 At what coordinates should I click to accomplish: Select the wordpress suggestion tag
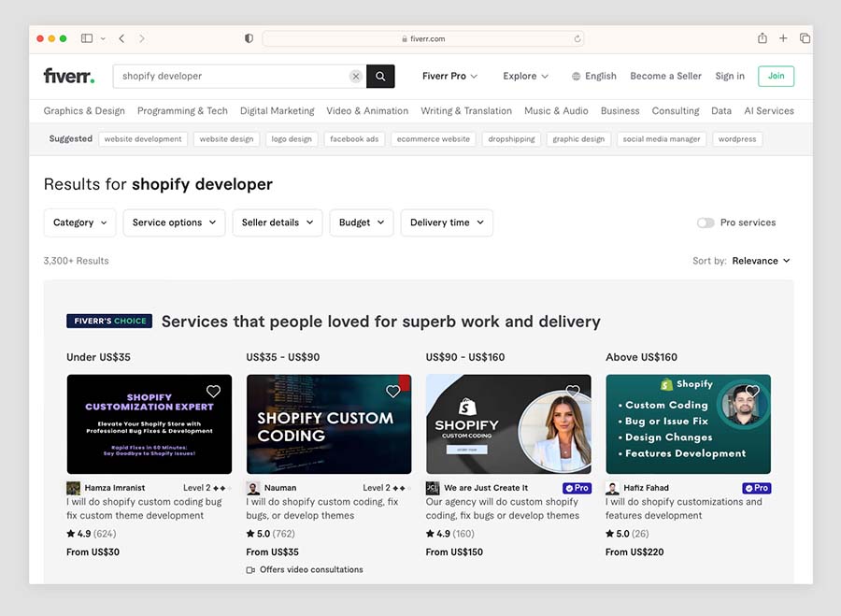pyautogui.click(x=737, y=139)
